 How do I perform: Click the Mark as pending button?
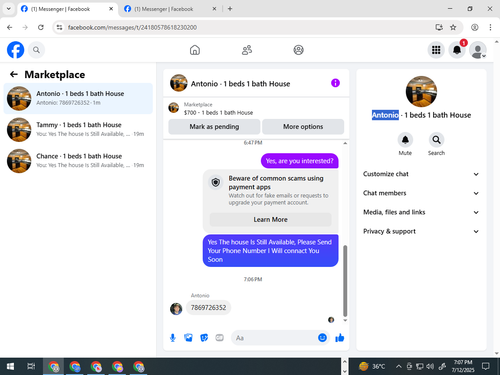[x=214, y=127]
